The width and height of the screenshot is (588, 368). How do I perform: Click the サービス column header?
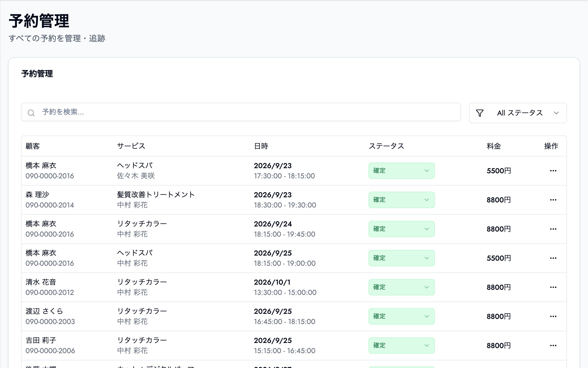[x=131, y=146]
